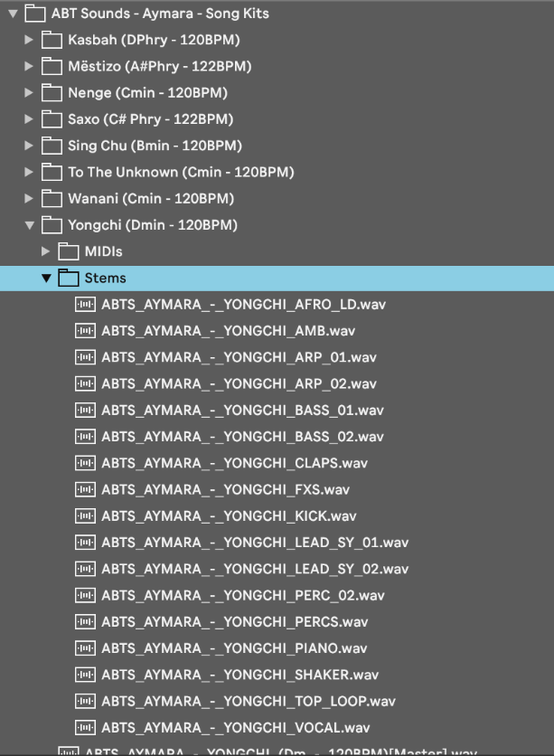Collapse the ABT Sounds Aymara Song Kits root
The height and width of the screenshot is (756, 554).
(13, 14)
